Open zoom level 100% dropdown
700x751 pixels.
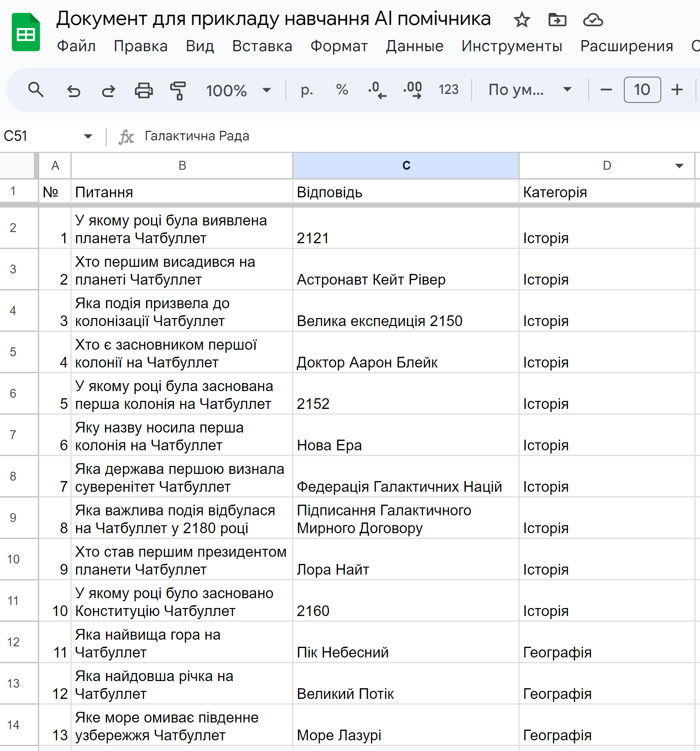point(238,90)
